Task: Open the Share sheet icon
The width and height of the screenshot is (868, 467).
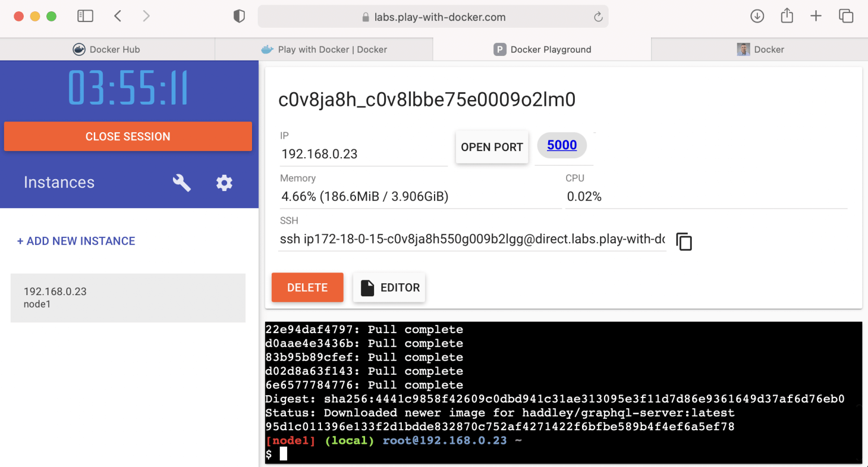Action: tap(787, 15)
